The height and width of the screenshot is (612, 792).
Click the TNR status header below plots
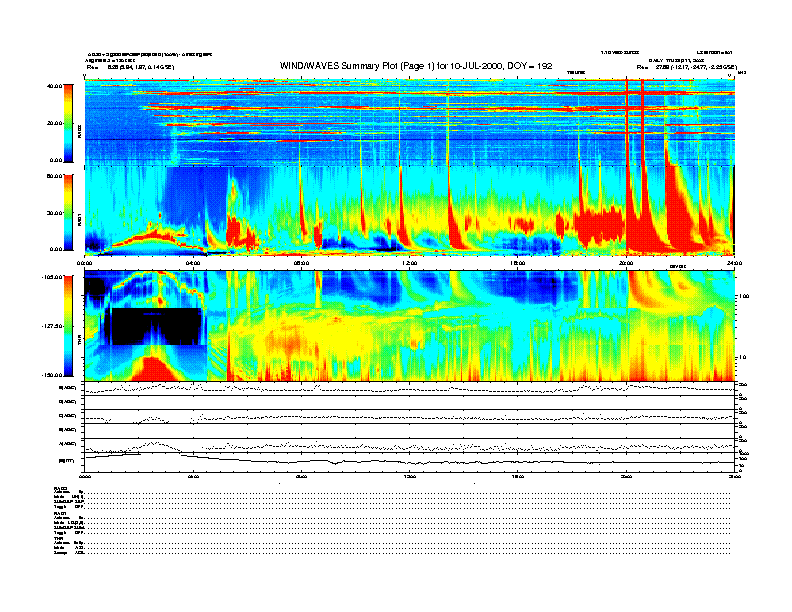(x=57, y=538)
